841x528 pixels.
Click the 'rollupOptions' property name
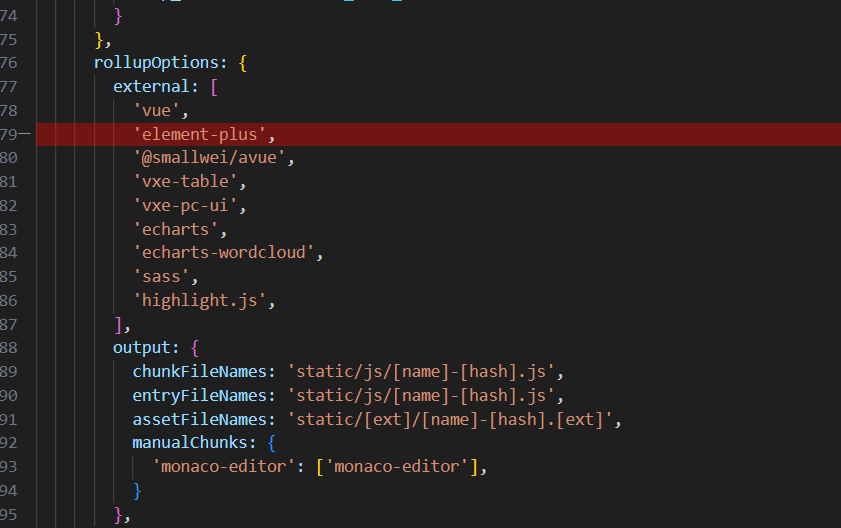point(160,62)
